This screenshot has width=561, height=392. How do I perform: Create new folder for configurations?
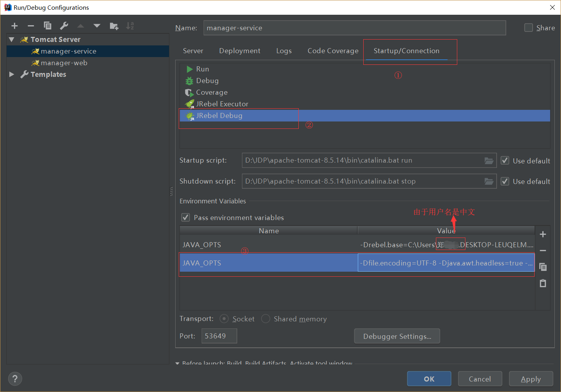coord(114,26)
